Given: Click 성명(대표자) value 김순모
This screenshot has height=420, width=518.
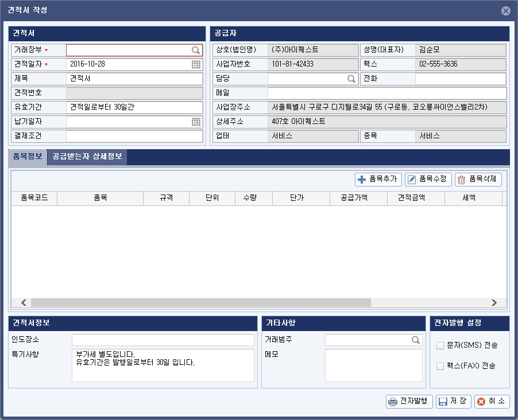Looking at the screenshot, I should coord(461,50).
